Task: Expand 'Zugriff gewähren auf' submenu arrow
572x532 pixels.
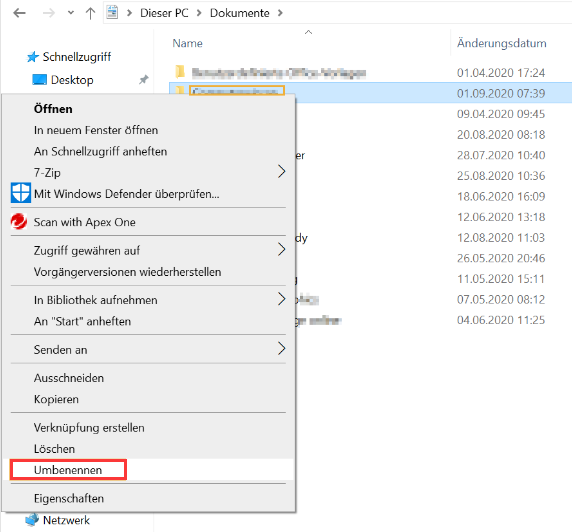Action: coord(281,250)
